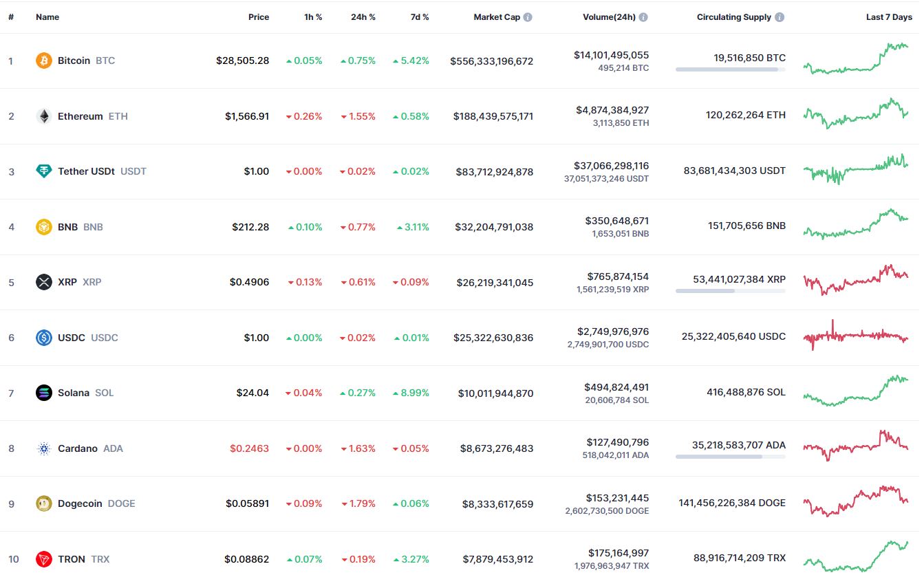Click the Market Cap info icon
This screenshot has width=924, height=586.
point(528,17)
